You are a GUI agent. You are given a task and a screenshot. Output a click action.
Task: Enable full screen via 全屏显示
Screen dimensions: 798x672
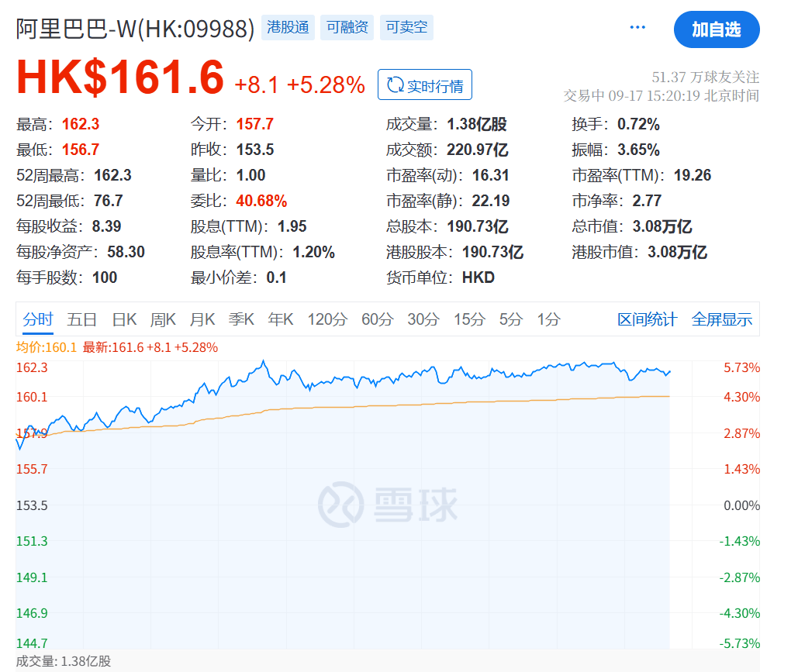(721, 319)
